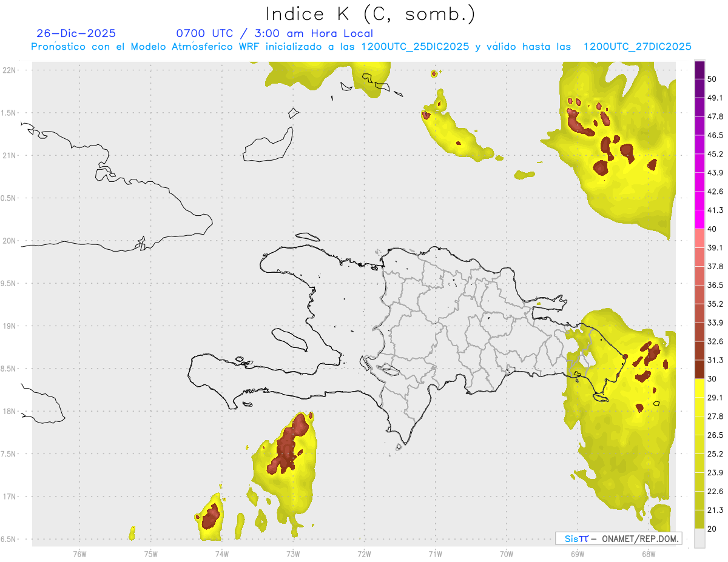Click the "SisTT - ONAMET/REP.DOM." credit box
This screenshot has width=728, height=562.
(x=618, y=538)
